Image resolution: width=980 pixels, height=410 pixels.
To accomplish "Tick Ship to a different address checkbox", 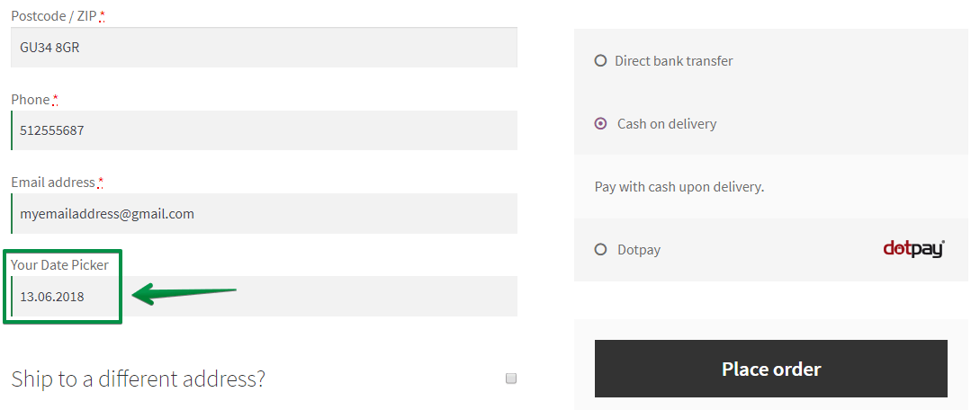I will point(511,379).
